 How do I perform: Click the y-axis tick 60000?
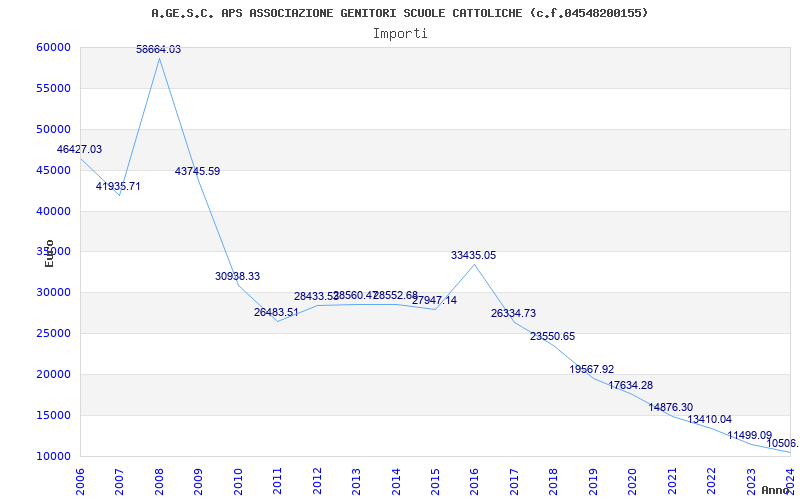coord(53,47)
